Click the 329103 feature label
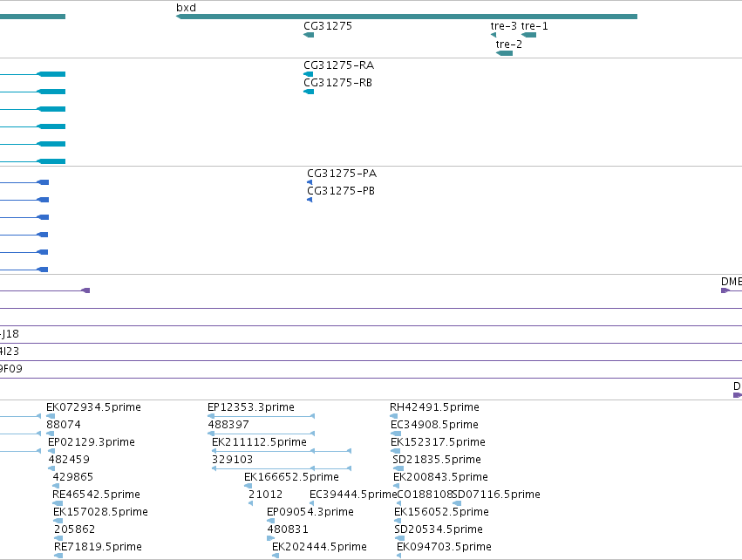Image resolution: width=742 pixels, height=560 pixels. pos(232,460)
